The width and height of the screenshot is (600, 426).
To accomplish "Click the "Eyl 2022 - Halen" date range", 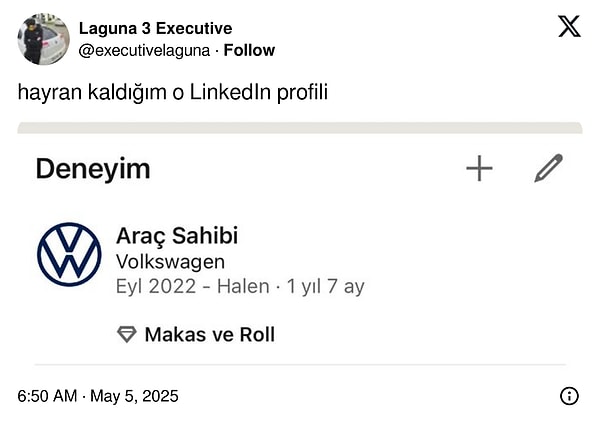I will tap(192, 287).
